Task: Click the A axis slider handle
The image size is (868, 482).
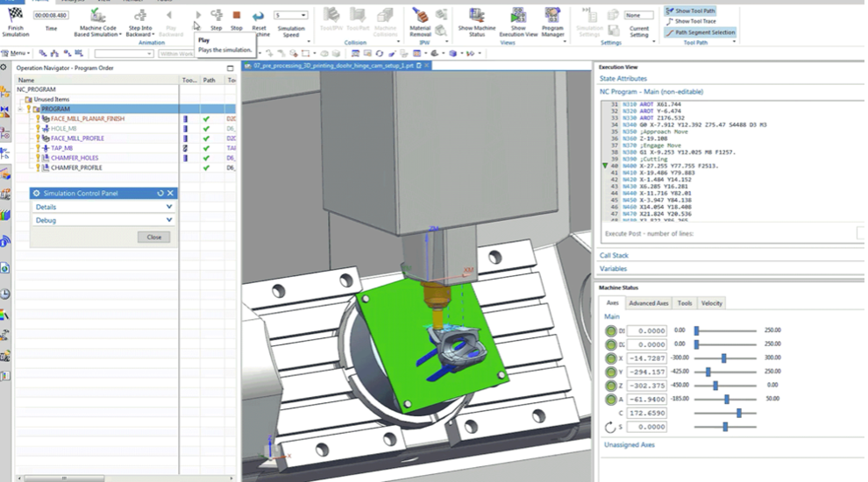Action: pos(727,399)
